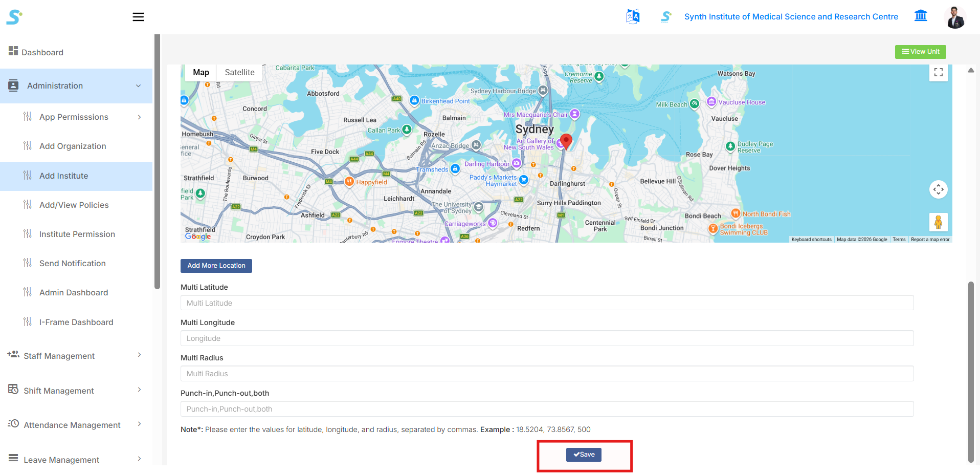Image resolution: width=980 pixels, height=473 pixels.
Task: Click the scroll-up arrow of page scrollbar
Action: [x=971, y=71]
